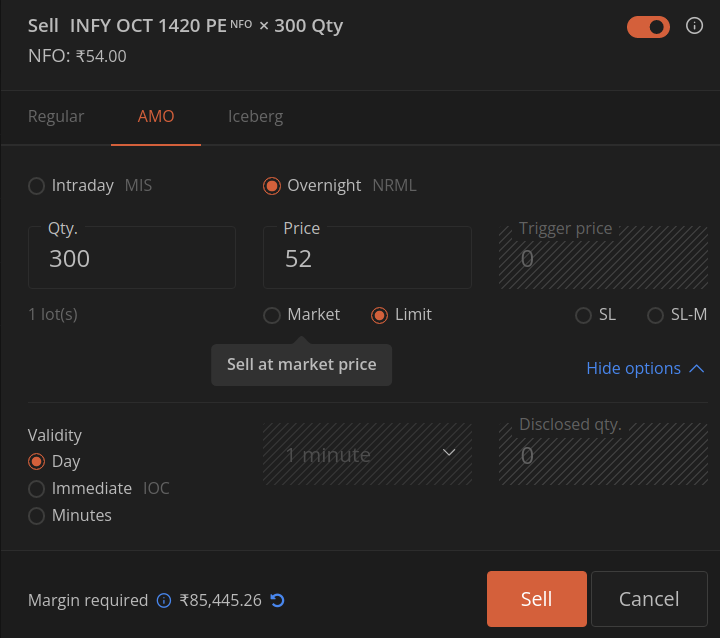Switch to the Regular tab
Image resolution: width=720 pixels, height=638 pixels.
(x=56, y=116)
